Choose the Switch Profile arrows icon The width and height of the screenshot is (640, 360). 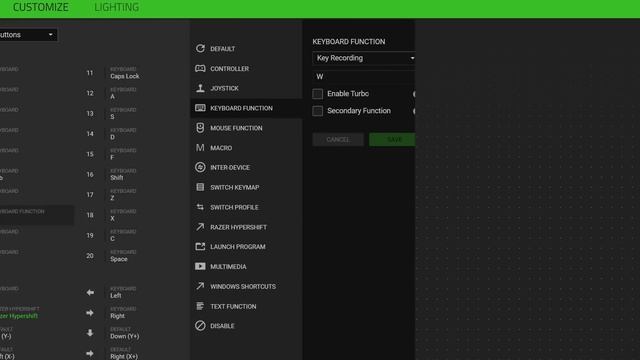[200, 207]
